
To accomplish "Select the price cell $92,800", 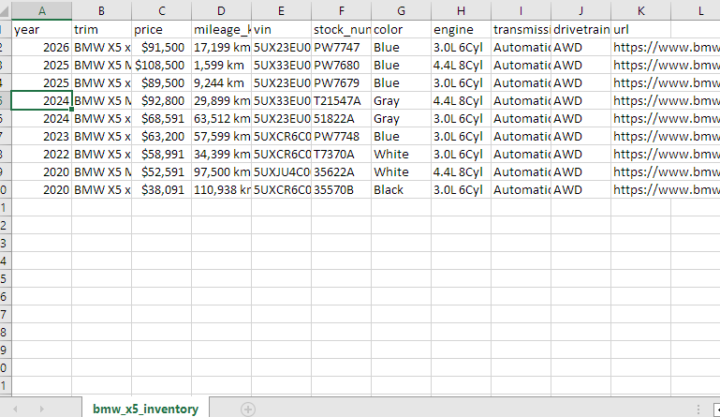I will click(x=162, y=101).
